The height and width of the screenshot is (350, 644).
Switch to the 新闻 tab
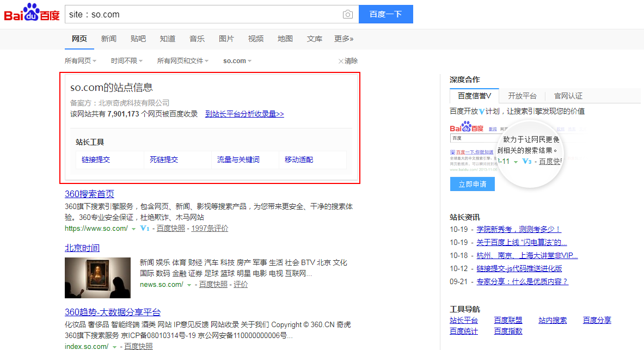tap(109, 39)
